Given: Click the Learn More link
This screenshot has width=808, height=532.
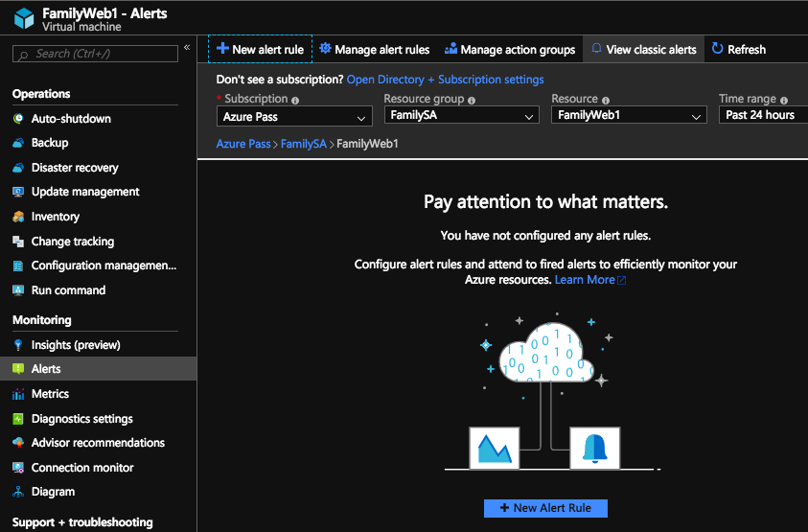Looking at the screenshot, I should coord(585,280).
